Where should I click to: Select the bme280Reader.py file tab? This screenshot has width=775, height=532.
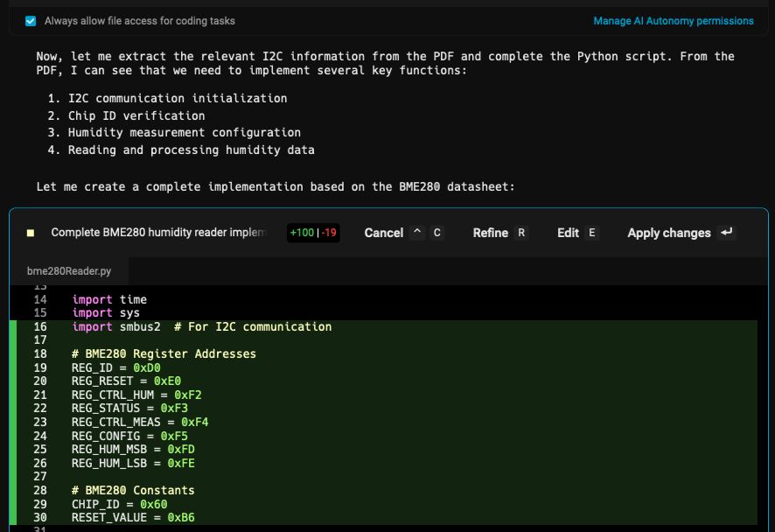(x=68, y=270)
